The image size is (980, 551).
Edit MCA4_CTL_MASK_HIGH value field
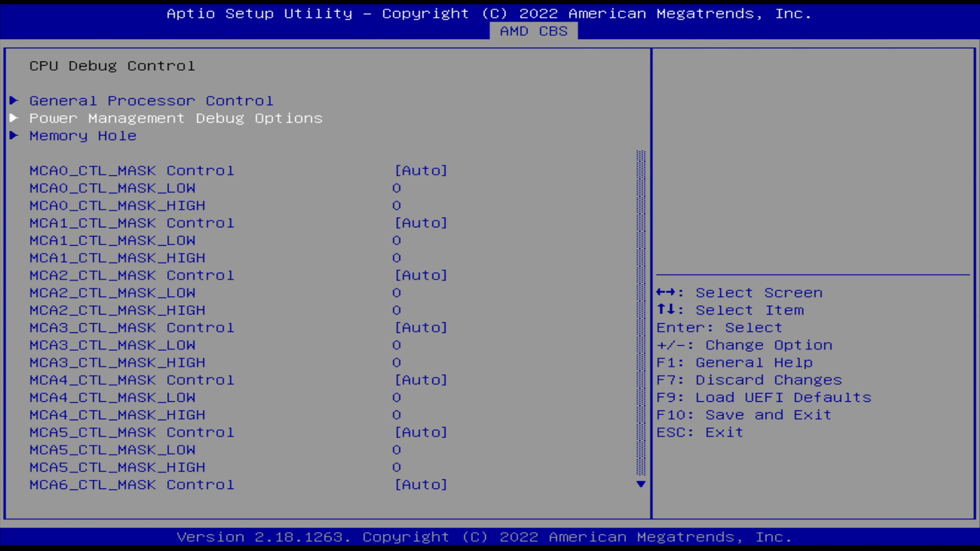397,415
